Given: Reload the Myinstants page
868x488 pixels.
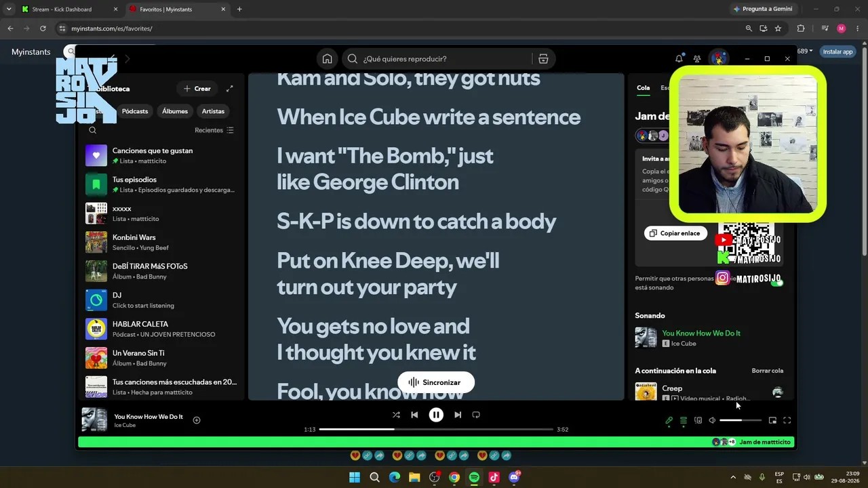Looking at the screenshot, I should [43, 28].
